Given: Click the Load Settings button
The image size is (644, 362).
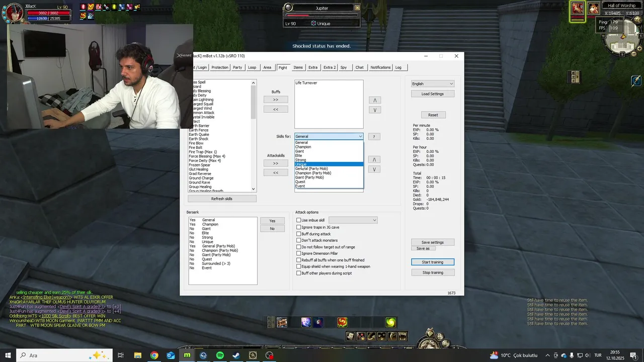Looking at the screenshot, I should (433, 94).
